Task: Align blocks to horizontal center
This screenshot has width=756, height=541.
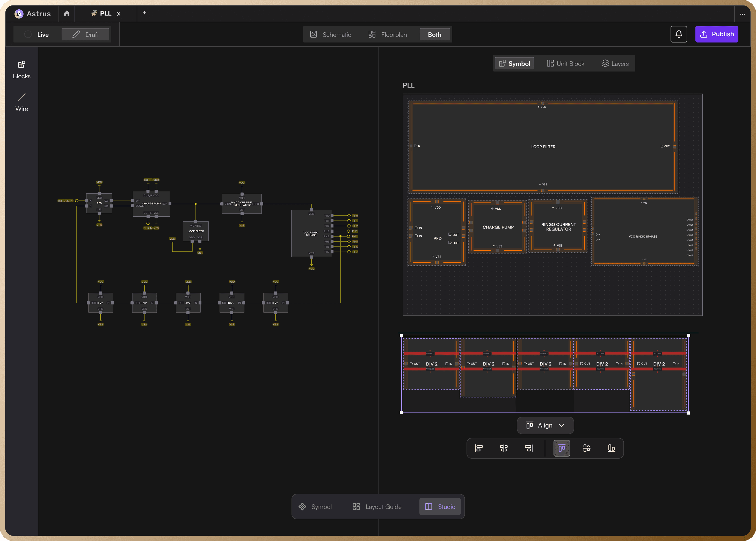Action: click(504, 449)
